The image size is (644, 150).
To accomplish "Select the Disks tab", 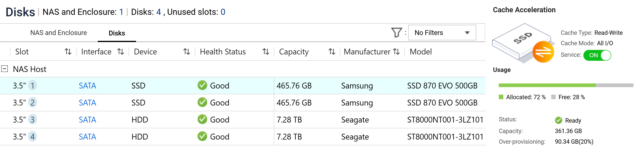I will pos(116,33).
